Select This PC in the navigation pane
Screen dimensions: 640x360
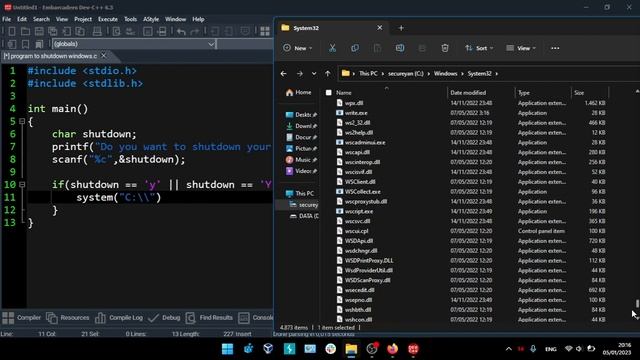click(x=300, y=193)
